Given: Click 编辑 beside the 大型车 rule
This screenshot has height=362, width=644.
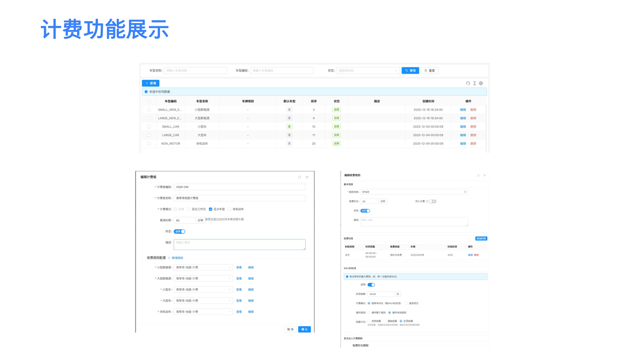Looking at the screenshot, I should [251, 301].
